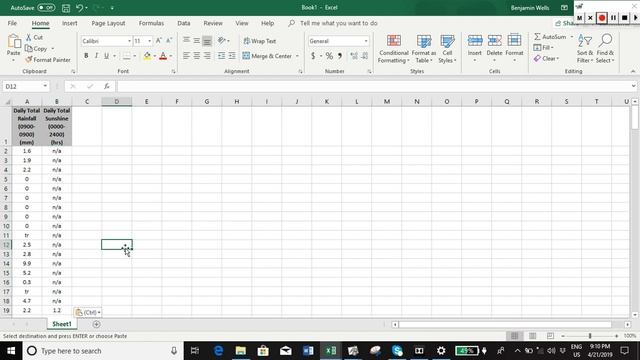Switch to the Page Layout tab
Screen dimensions: 640x360
coord(108,23)
